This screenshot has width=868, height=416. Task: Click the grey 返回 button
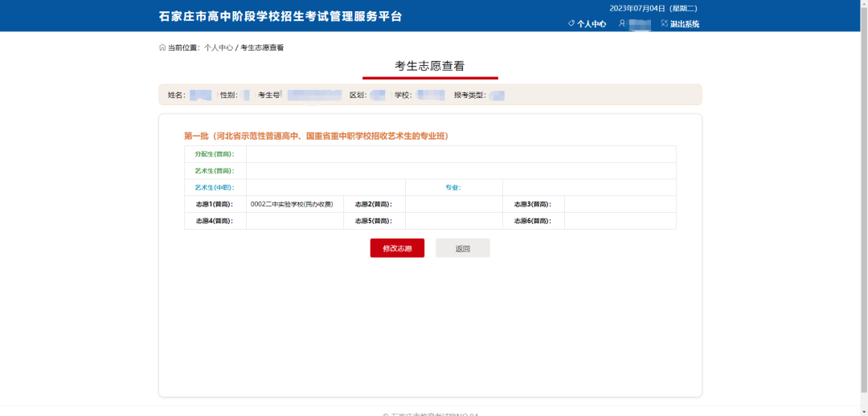click(463, 248)
